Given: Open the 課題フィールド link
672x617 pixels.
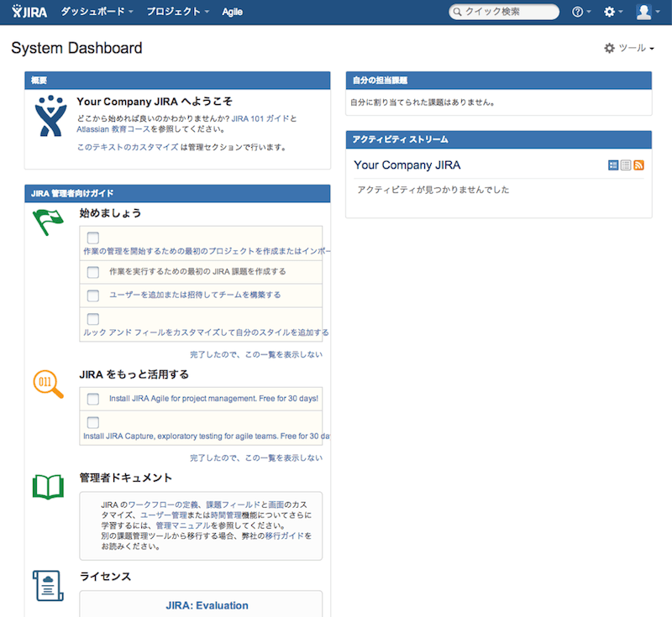Looking at the screenshot, I should point(234,505).
